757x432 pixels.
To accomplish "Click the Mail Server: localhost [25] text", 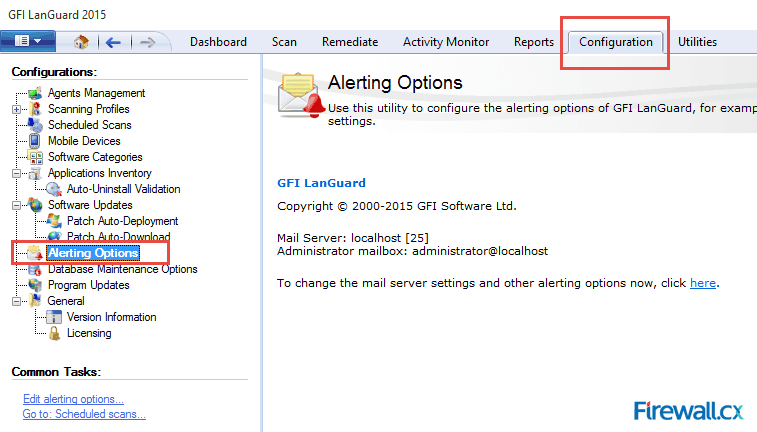I will (x=353, y=238).
